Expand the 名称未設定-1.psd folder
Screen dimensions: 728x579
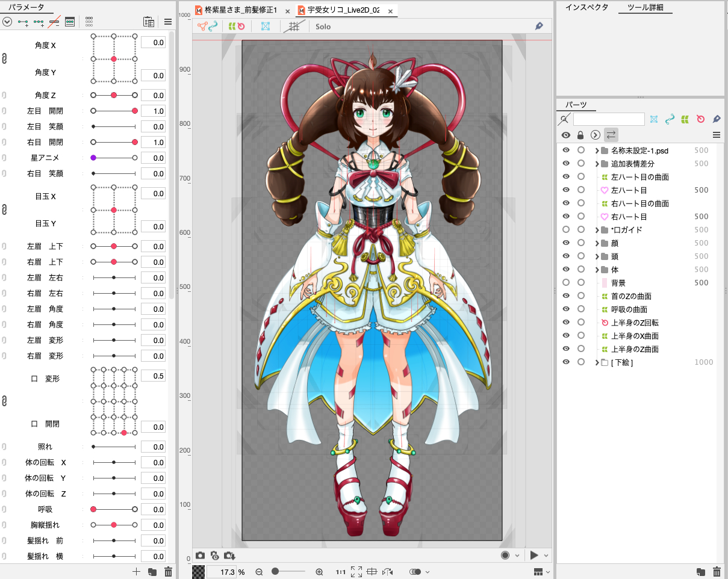[x=597, y=150]
